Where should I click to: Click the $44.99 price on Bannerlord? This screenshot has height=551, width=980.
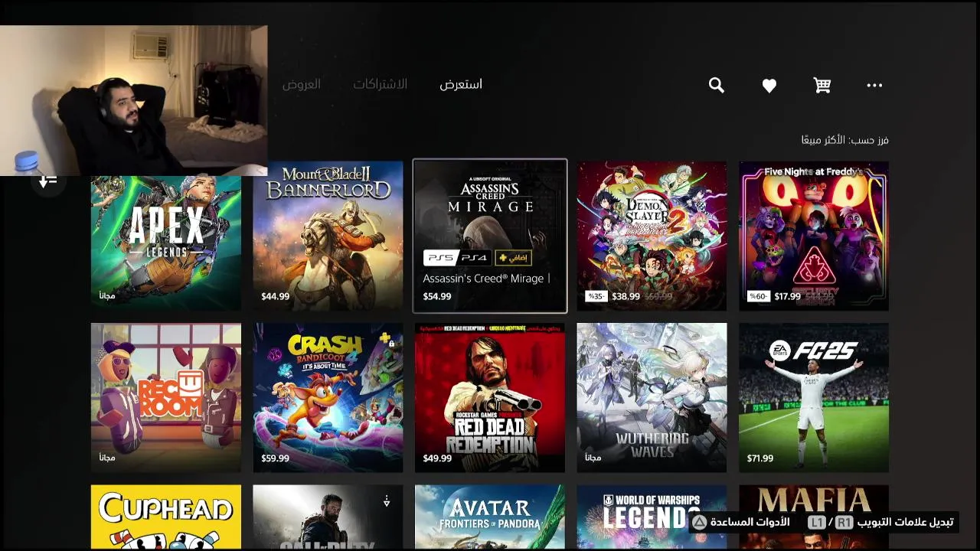pos(275,297)
